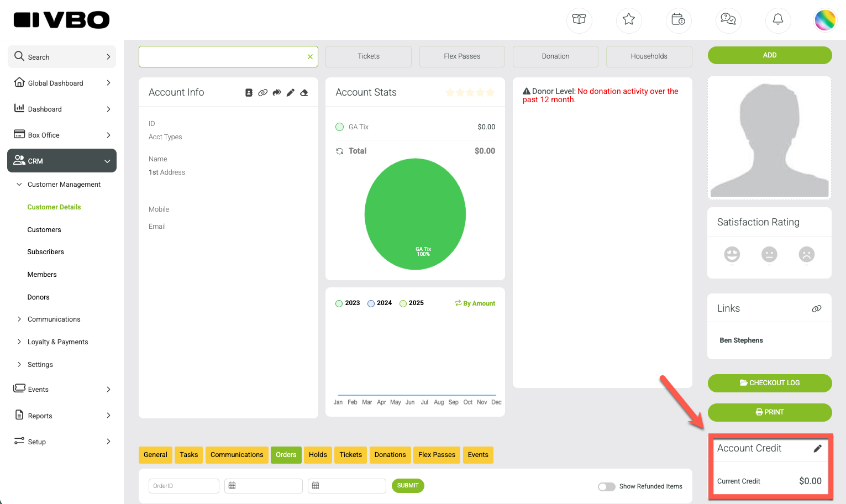
Task: Open the chat messages icon in header
Action: 728,19
